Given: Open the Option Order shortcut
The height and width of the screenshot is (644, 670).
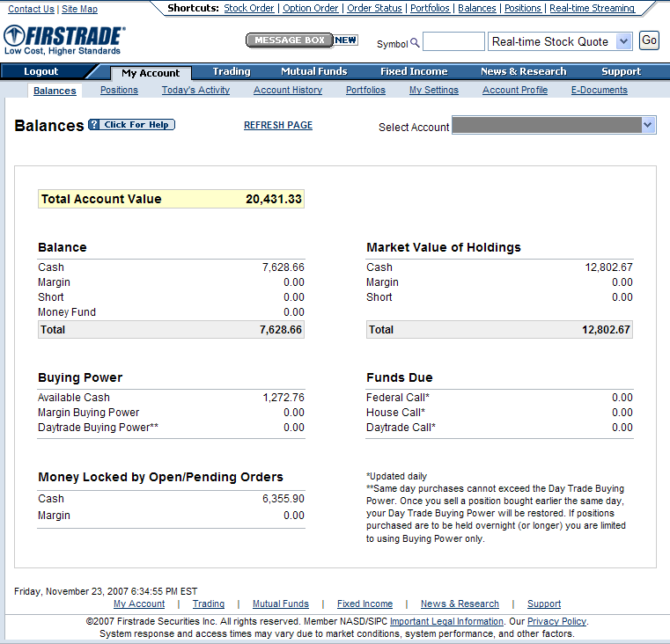Looking at the screenshot, I should pyautogui.click(x=311, y=8).
